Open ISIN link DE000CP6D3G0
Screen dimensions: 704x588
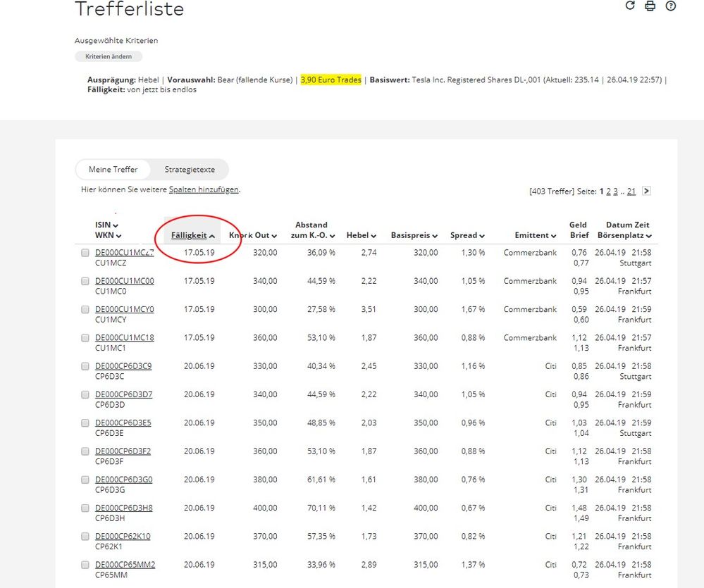[124, 480]
